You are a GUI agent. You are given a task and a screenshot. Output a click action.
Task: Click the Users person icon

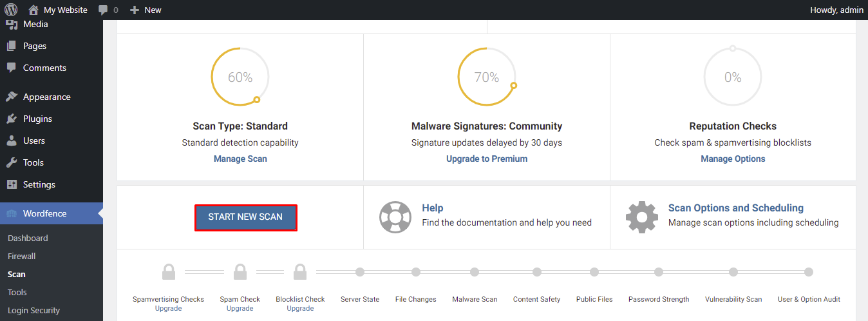12,141
